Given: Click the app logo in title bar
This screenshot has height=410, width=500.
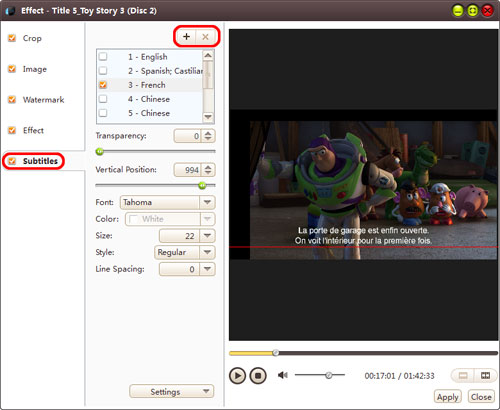Looking at the screenshot, I should coord(11,11).
